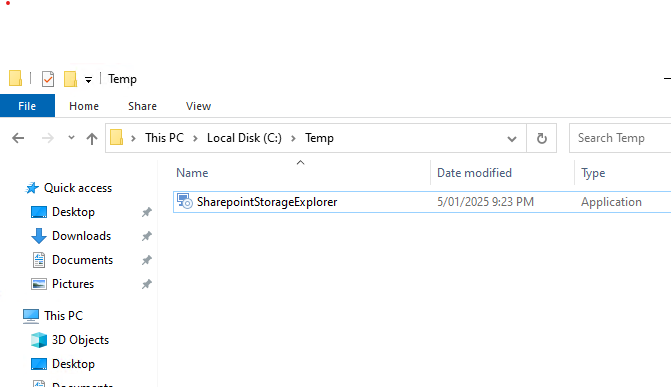
Task: Click the New Folder quick access toolbar icon
Action: tap(70, 79)
